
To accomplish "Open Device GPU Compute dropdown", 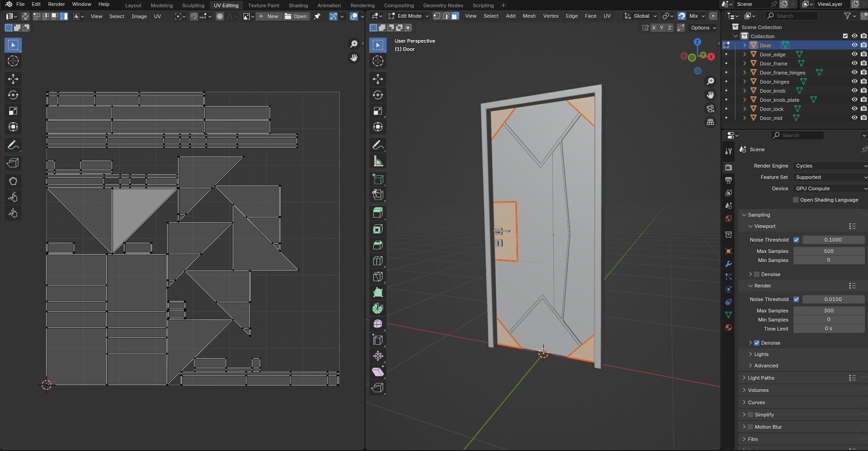I will (x=830, y=188).
